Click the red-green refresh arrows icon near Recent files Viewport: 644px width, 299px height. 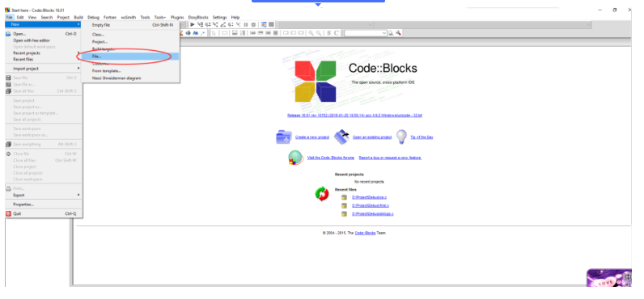pos(322,194)
